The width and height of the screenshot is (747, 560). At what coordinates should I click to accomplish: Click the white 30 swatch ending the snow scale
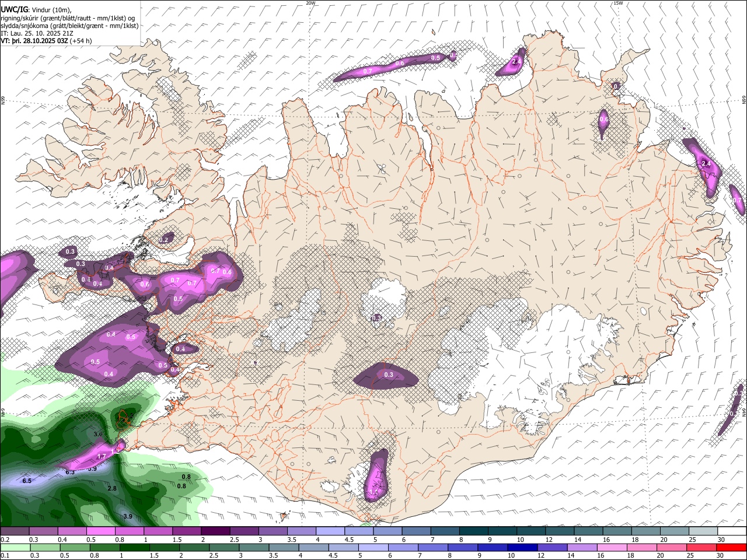click(x=732, y=531)
